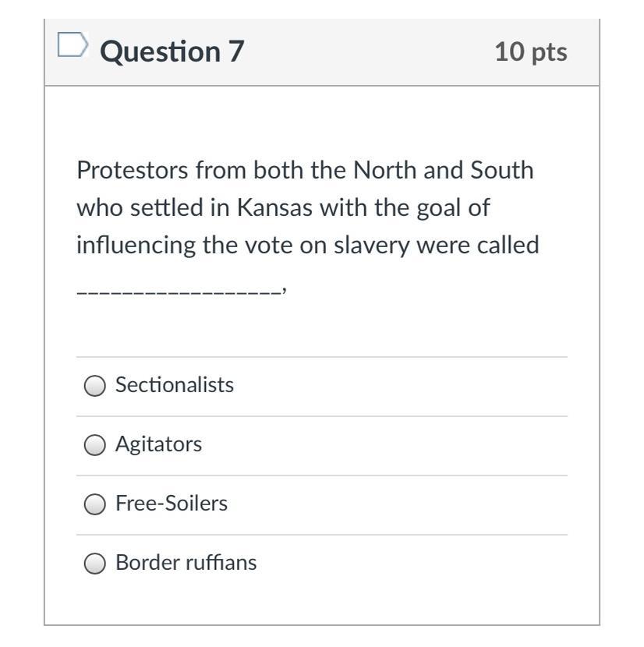The image size is (644, 647).
Task: Click the Agitators answer label text
Action: [158, 444]
